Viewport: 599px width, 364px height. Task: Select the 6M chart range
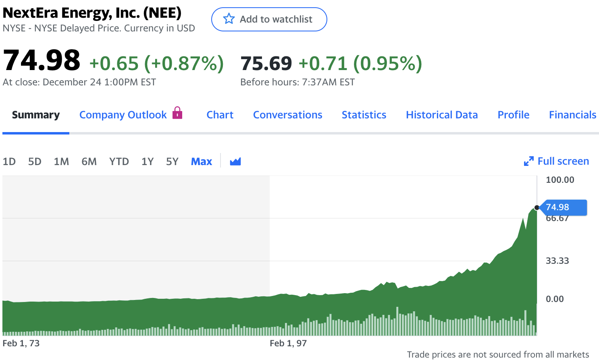89,162
